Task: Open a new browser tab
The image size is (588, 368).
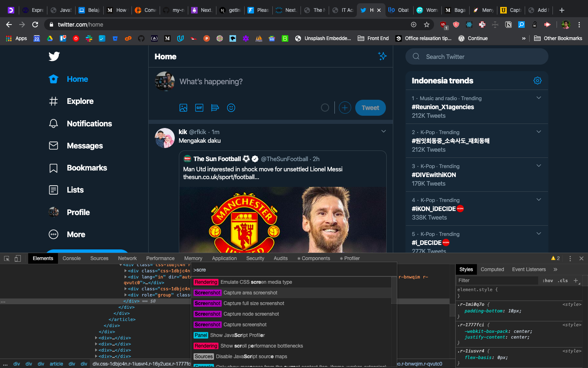Action: pos(562,10)
